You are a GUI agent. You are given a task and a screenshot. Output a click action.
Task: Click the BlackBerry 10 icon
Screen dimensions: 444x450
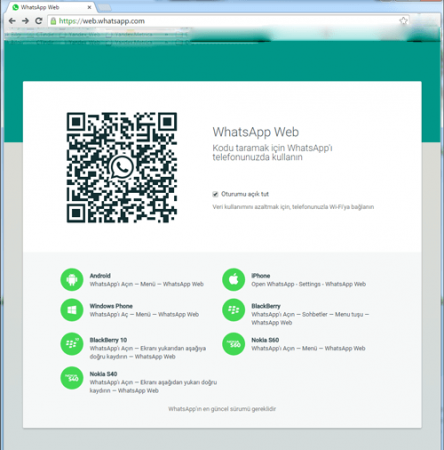(x=72, y=344)
